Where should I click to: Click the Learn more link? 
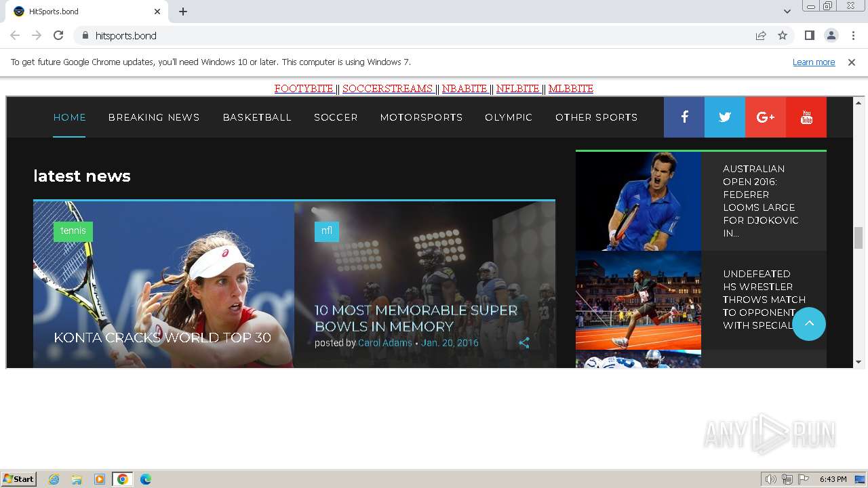tap(814, 62)
